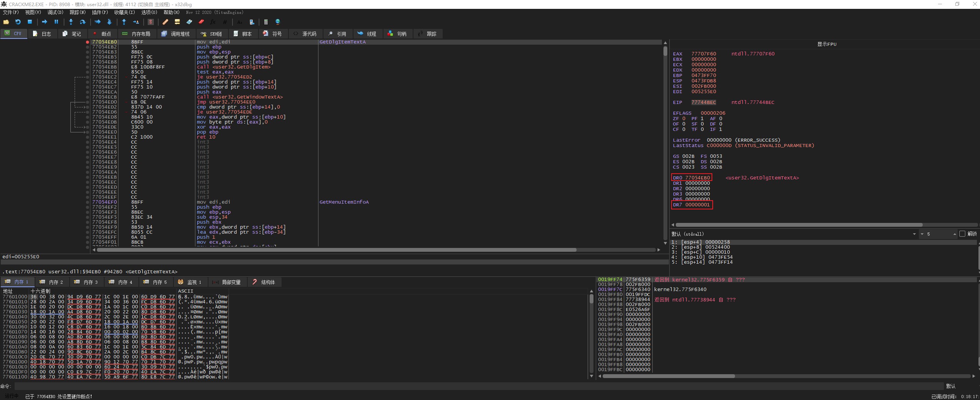Screen dimensions: 980x400
Task: Open the Scylla plugin icon
Action: pos(151,22)
